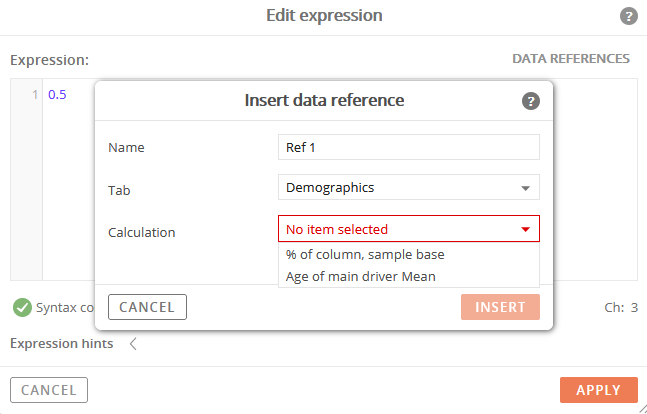Cancel the Edit expression dialog
Screen dimensions: 647x414
coord(49,390)
